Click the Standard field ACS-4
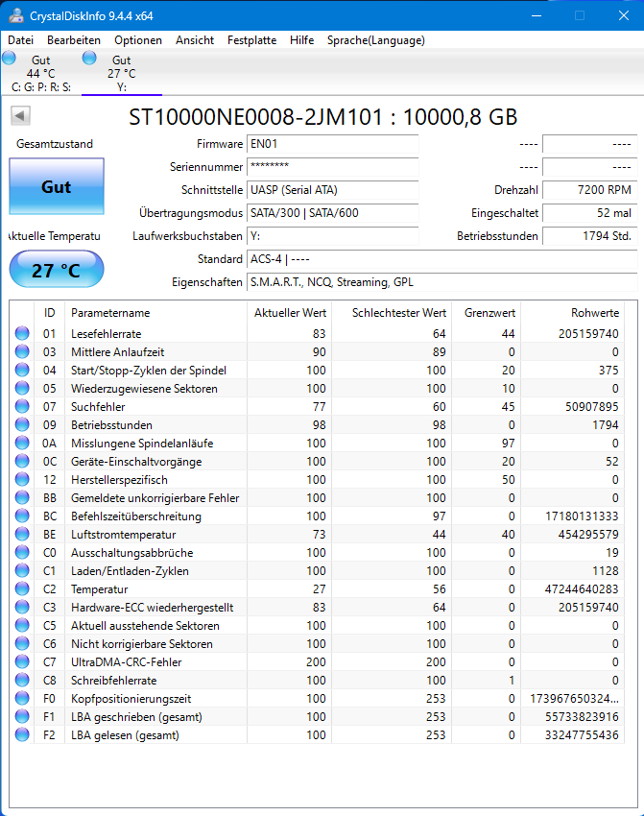 pos(441,258)
